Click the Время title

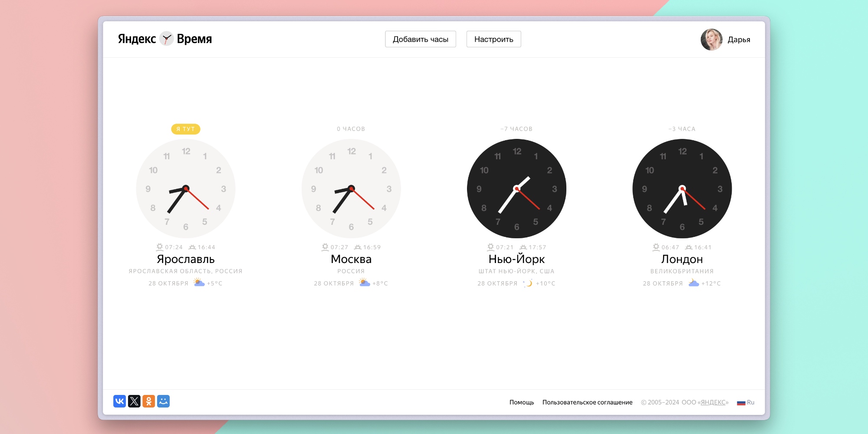pyautogui.click(x=194, y=39)
